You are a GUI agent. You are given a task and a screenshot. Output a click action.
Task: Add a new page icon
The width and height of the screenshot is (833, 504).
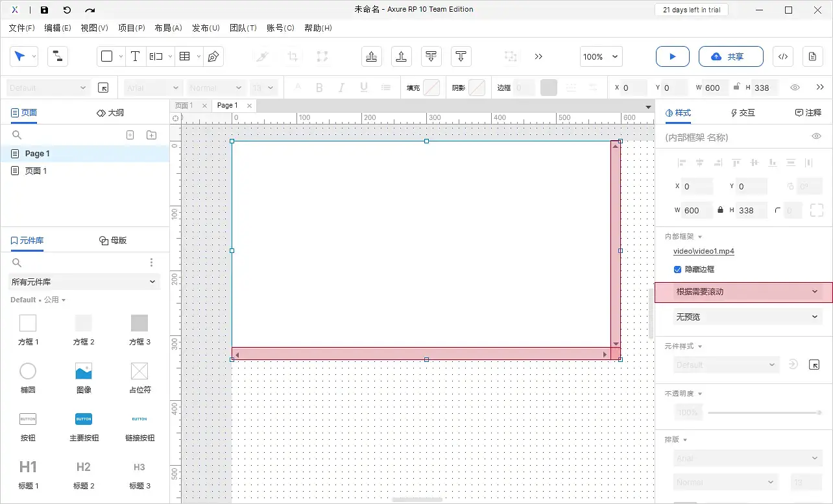coord(130,135)
